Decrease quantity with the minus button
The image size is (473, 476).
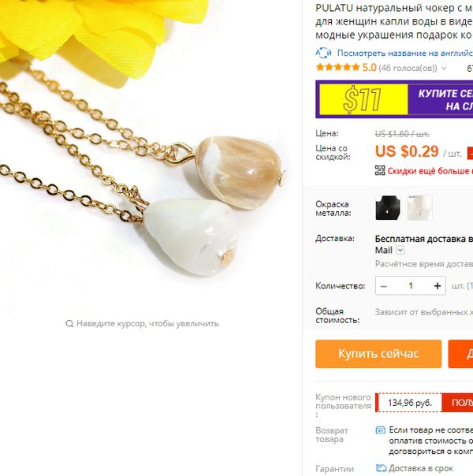pyautogui.click(x=384, y=286)
